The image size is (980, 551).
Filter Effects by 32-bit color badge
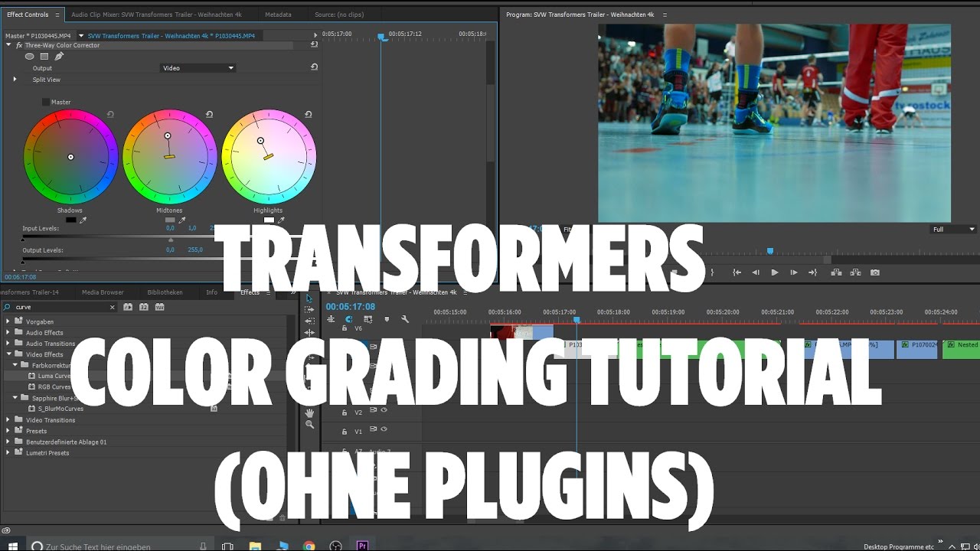pos(143,307)
